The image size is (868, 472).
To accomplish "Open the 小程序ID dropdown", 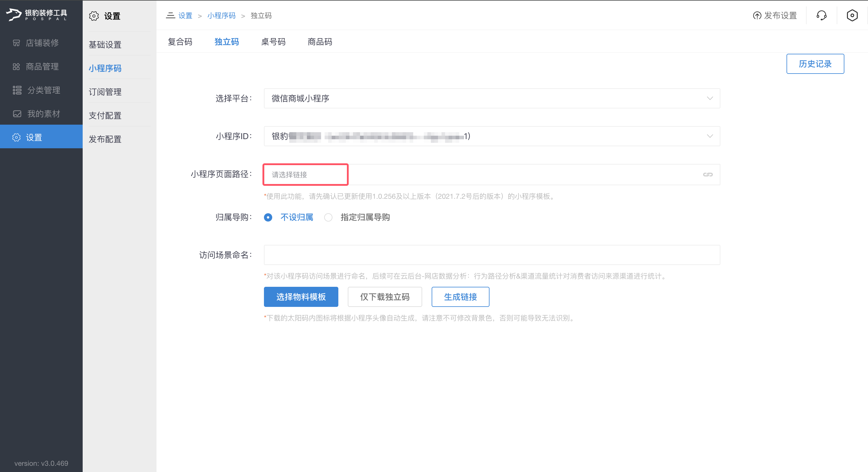I will pos(492,136).
